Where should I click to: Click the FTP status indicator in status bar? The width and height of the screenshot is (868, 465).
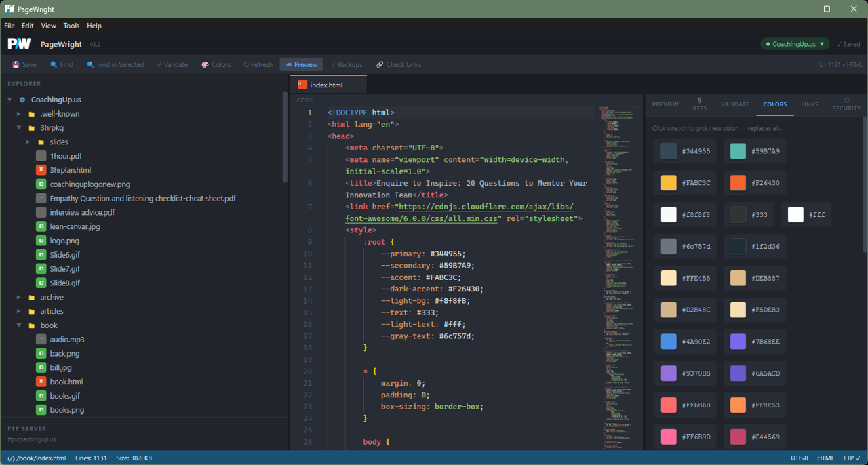(850, 458)
